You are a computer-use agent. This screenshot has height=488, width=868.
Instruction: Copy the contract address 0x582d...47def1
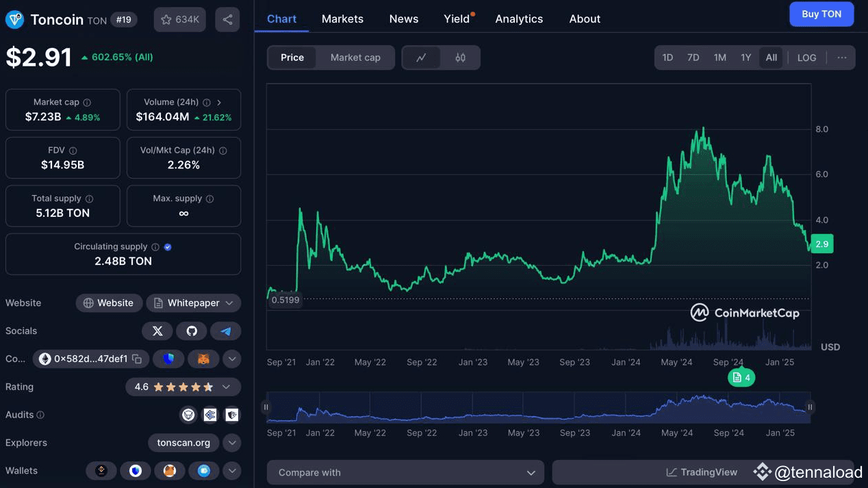coord(137,359)
